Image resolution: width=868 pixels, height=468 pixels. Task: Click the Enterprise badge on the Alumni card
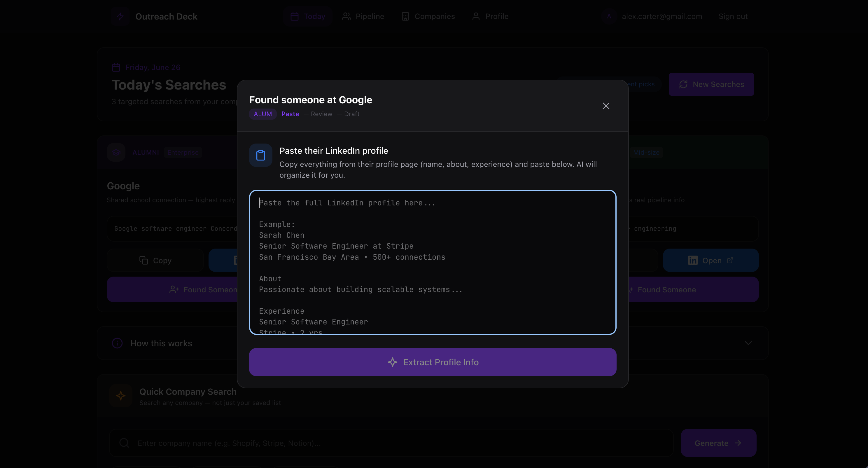[x=183, y=152]
